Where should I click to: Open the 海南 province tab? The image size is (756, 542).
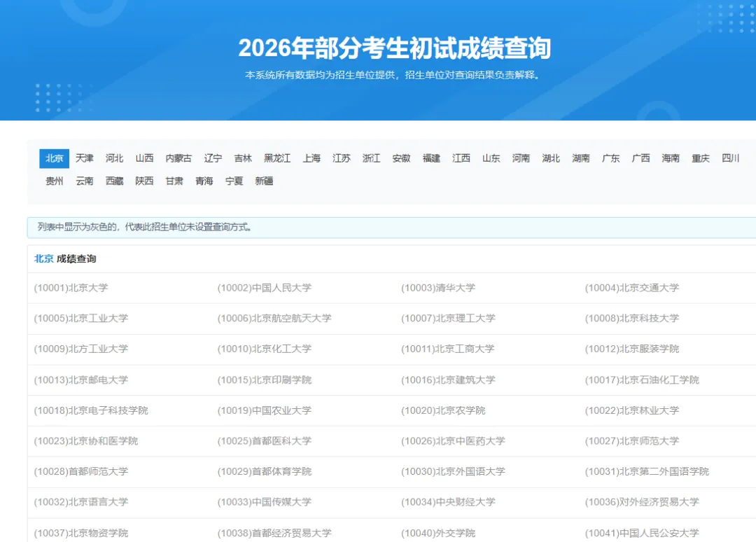670,158
